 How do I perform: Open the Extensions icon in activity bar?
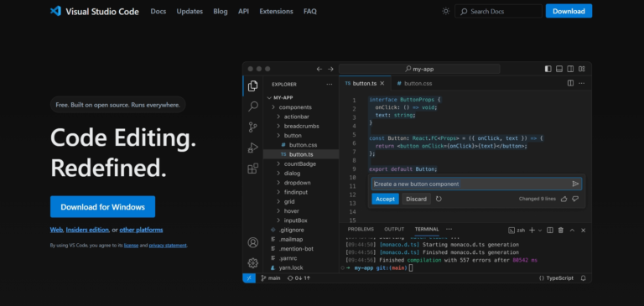pos(253,169)
